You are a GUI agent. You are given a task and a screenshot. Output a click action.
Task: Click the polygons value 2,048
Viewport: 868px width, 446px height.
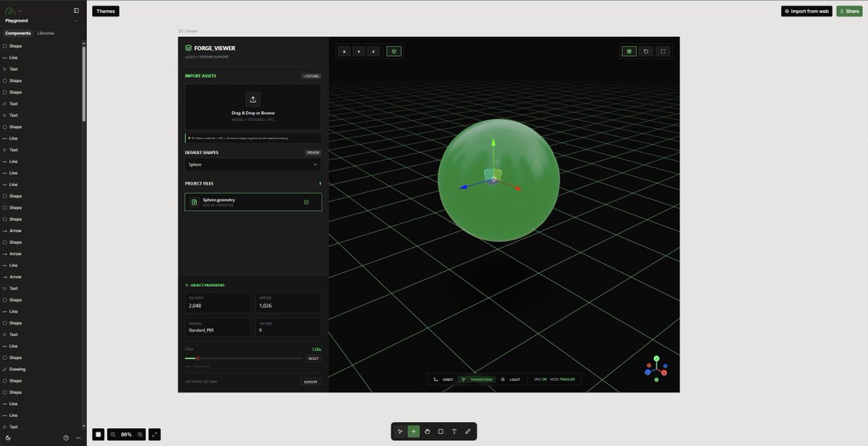point(195,306)
